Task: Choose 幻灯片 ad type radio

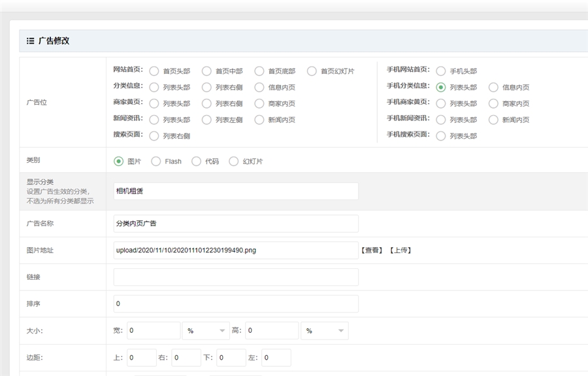Action: pos(234,162)
